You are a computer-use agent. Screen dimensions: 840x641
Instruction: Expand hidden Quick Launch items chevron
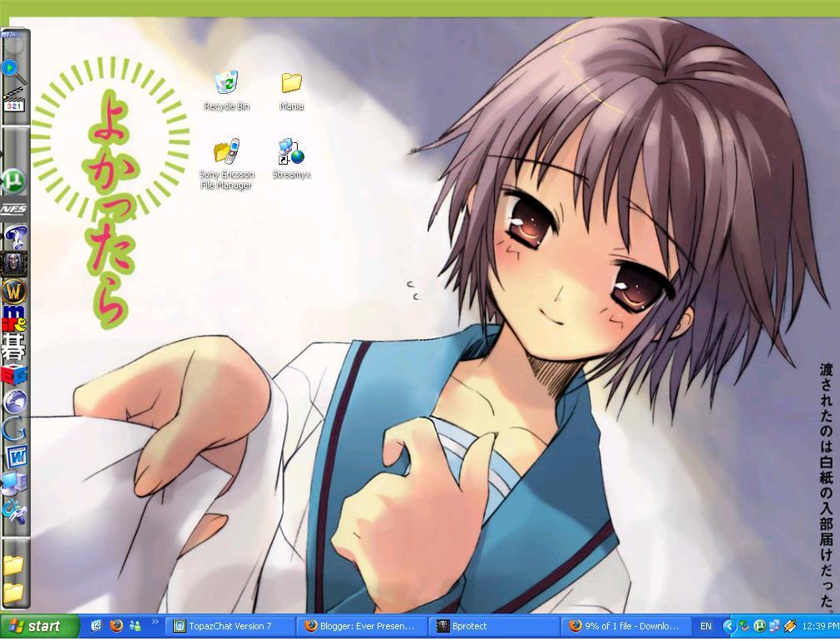click(x=156, y=622)
